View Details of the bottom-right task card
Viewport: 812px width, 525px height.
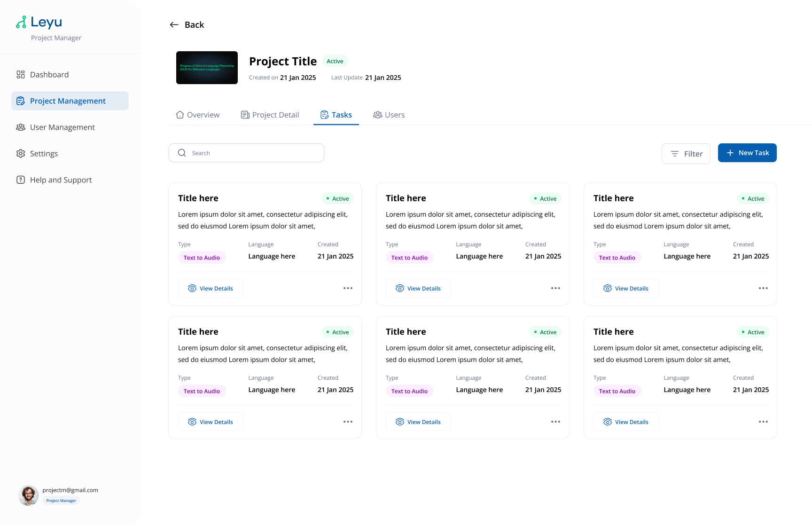click(x=626, y=422)
